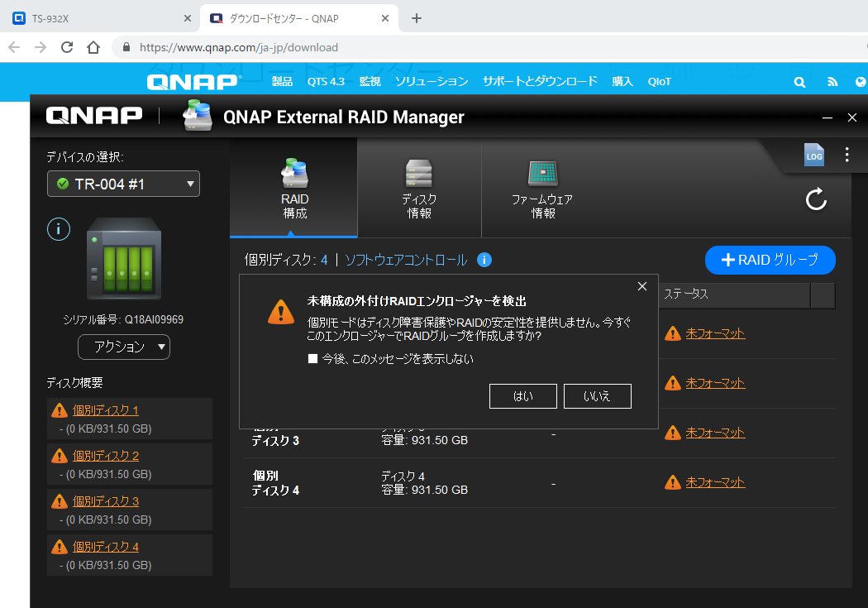Screen dimensions: 868x608
Task: Close the unconfigured RAID enclosure dialog
Action: pyautogui.click(x=642, y=286)
